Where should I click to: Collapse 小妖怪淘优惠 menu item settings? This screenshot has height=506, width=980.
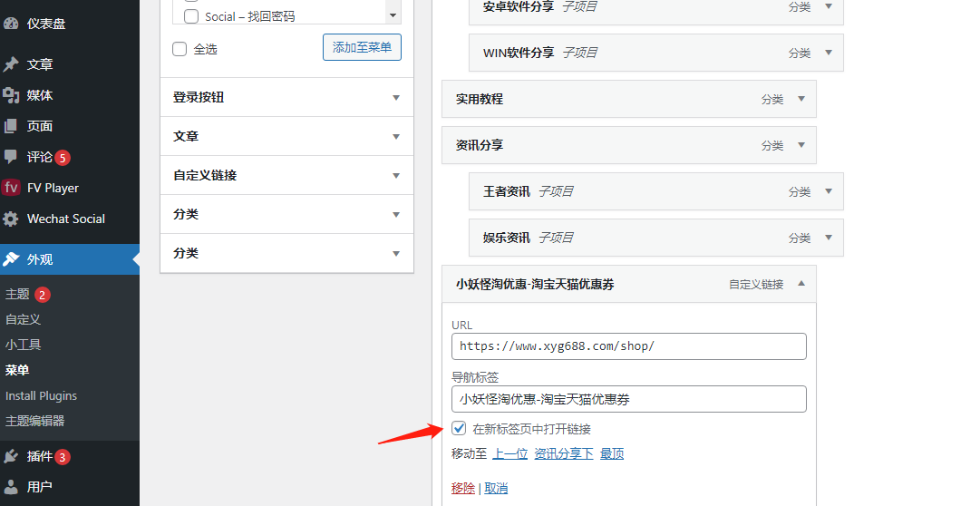click(801, 283)
